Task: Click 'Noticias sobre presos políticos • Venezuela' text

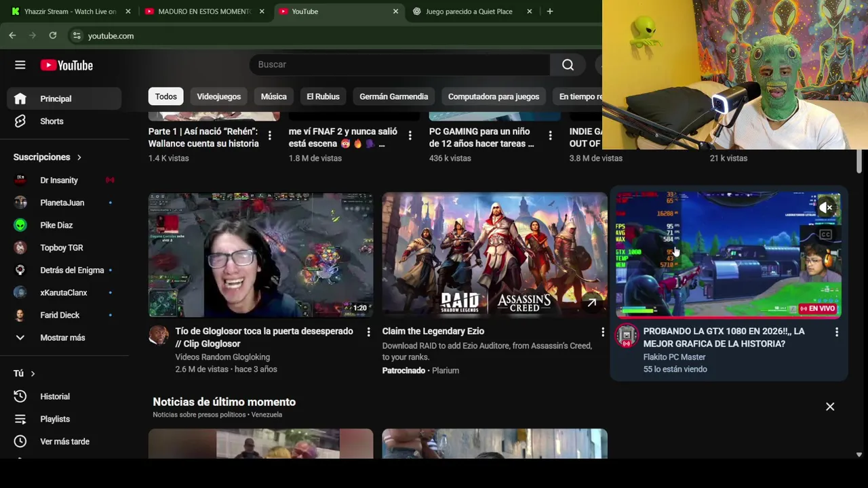Action: (217, 415)
